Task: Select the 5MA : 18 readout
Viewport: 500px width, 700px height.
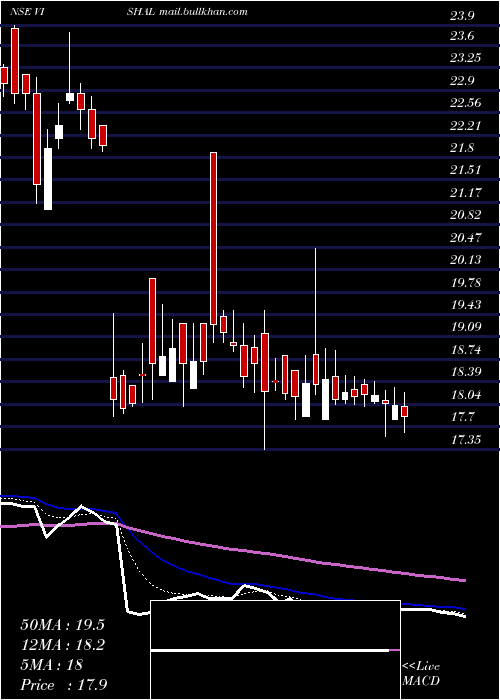Action: (51, 665)
